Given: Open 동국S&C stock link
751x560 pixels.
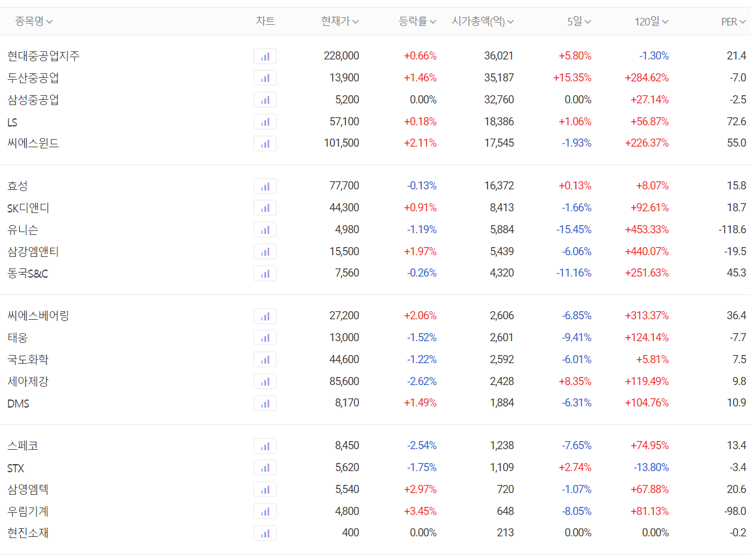Looking at the screenshot, I should pos(28,274).
